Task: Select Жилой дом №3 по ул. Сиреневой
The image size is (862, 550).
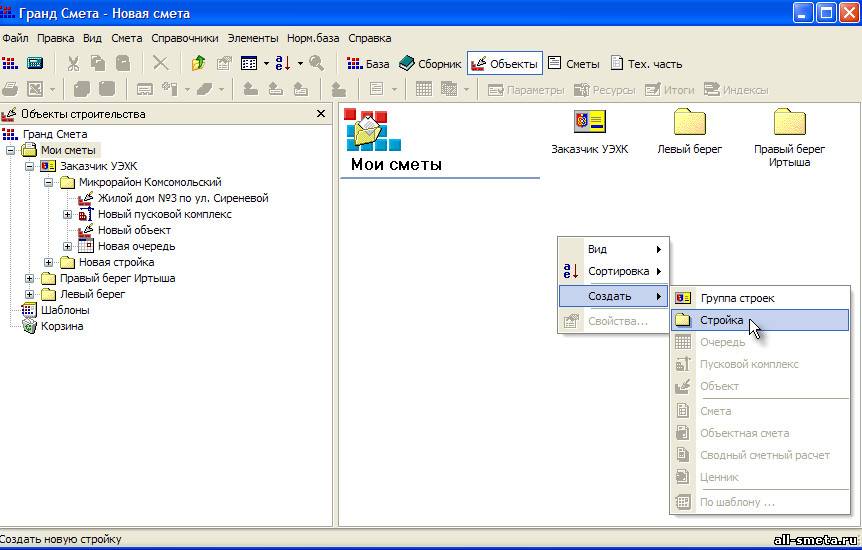Action: pos(183,198)
